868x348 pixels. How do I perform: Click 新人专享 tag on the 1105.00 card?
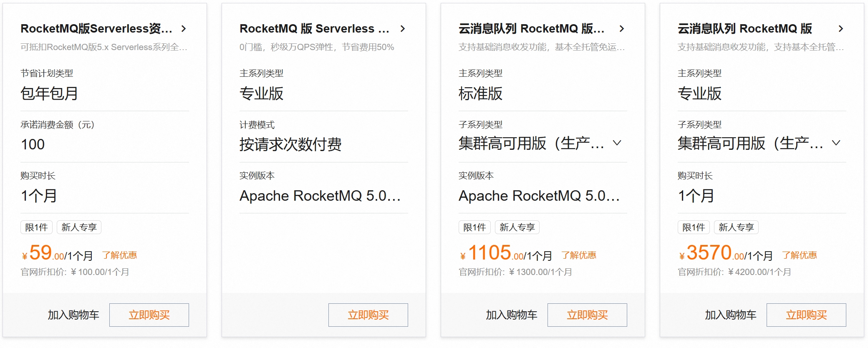[x=517, y=227]
